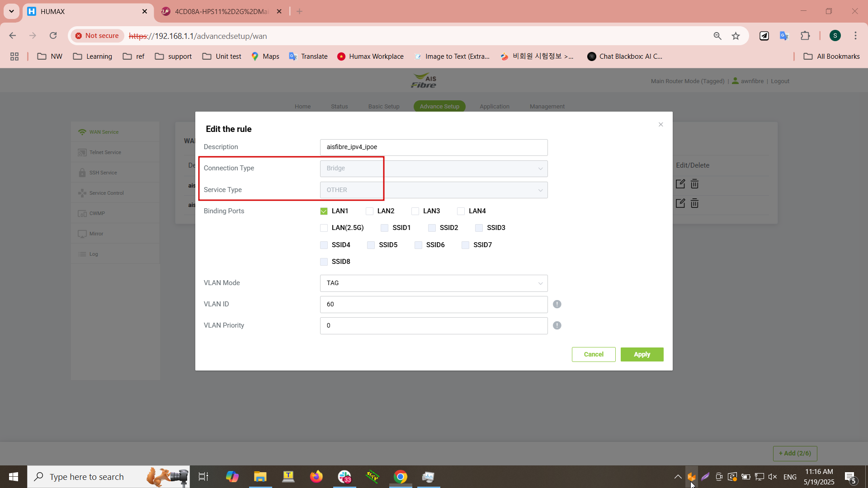Open the NW bookmarks folder

pyautogui.click(x=50, y=56)
